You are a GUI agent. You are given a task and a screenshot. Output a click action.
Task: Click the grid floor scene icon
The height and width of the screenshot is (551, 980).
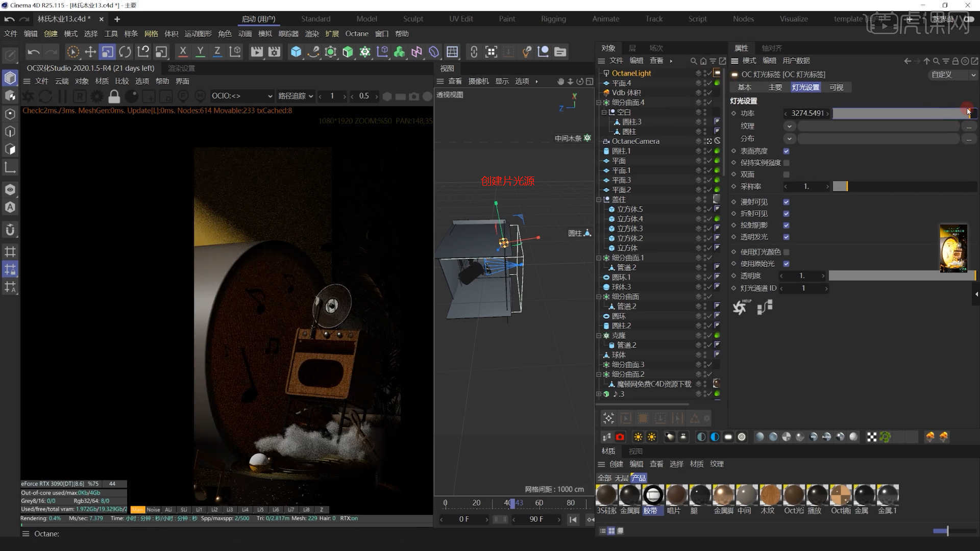(452, 52)
